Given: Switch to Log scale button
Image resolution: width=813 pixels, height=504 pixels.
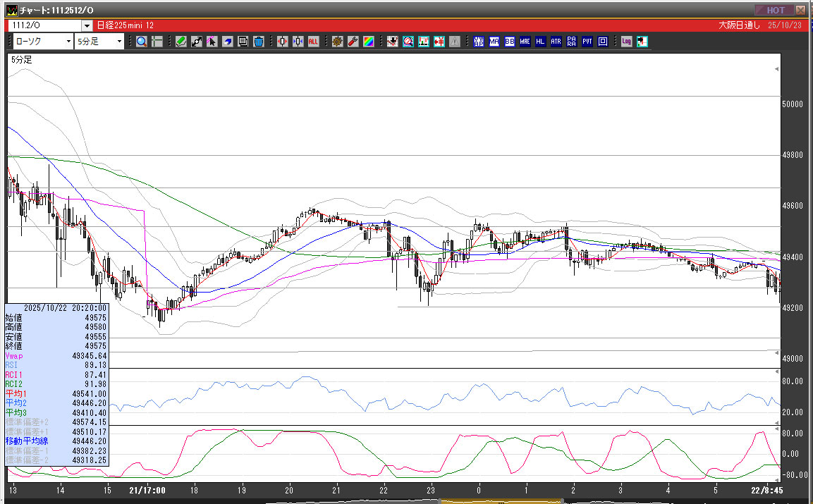Looking at the screenshot, I should click(x=626, y=42).
